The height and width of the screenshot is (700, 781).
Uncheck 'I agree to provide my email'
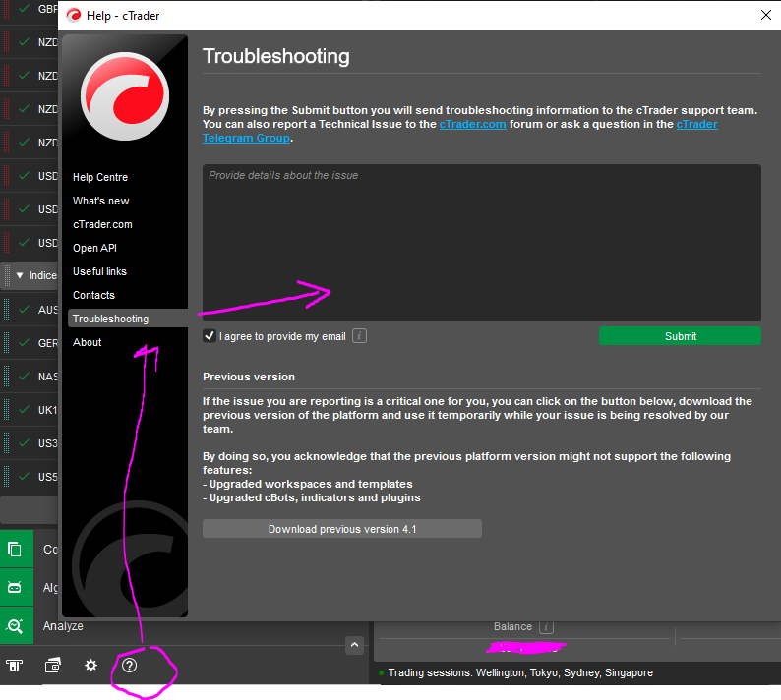[210, 336]
